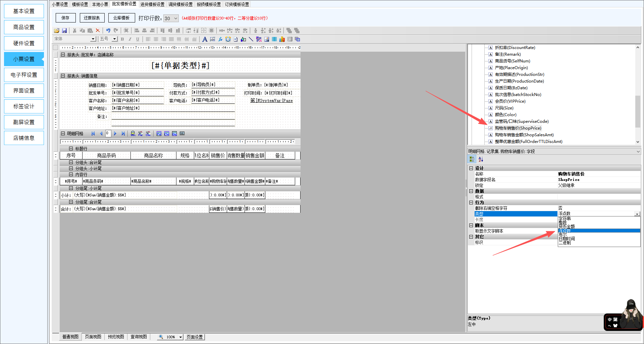Click the red X delete icon

[98, 31]
